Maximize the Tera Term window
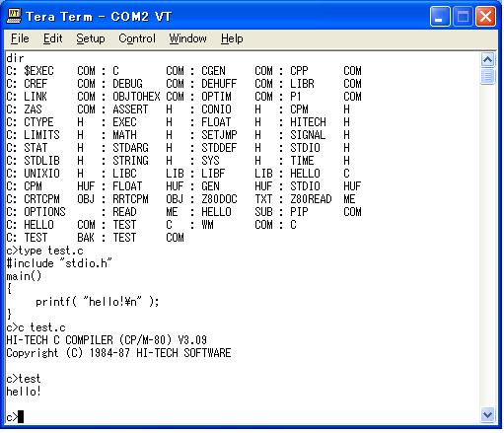 (463, 16)
